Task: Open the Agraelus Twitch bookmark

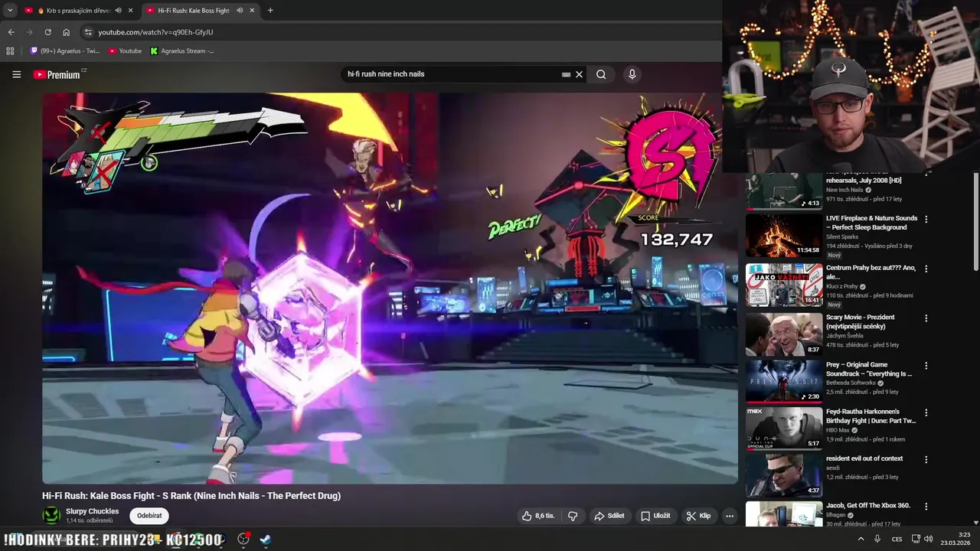Action: point(65,51)
